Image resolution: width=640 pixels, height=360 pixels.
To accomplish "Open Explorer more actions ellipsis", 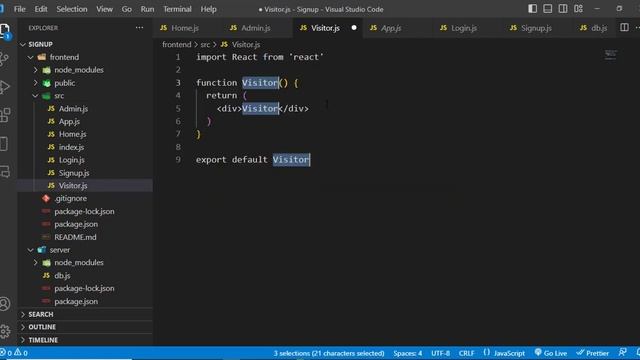I will (139, 28).
